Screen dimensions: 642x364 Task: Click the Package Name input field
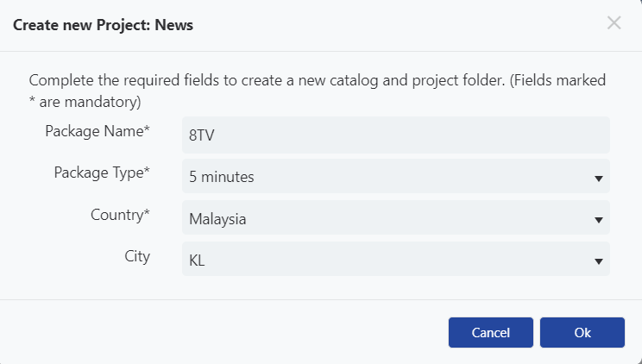pos(396,135)
